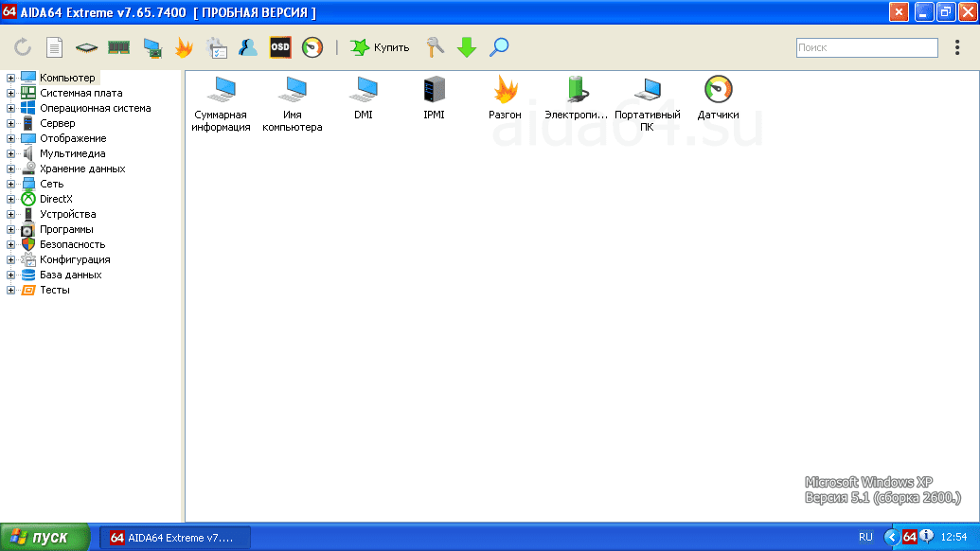Open the Портативный ПК icon
Image resolution: width=980 pixels, height=551 pixels.
(x=647, y=104)
